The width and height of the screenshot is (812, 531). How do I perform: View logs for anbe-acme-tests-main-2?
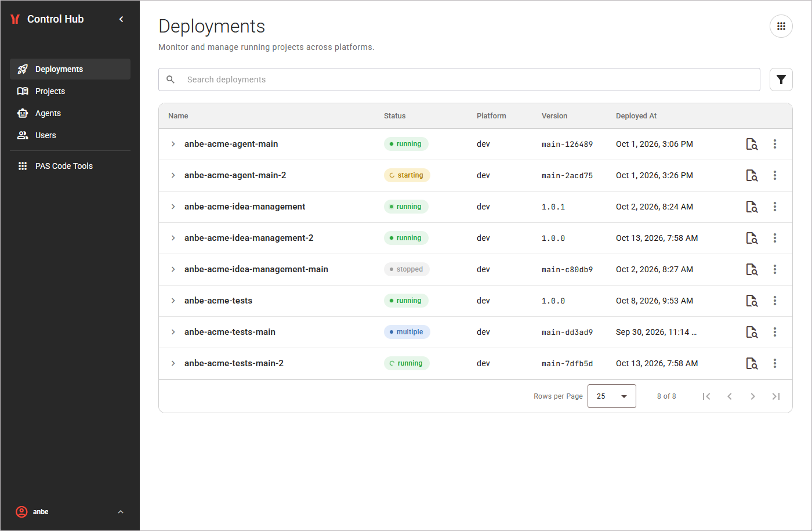click(752, 363)
